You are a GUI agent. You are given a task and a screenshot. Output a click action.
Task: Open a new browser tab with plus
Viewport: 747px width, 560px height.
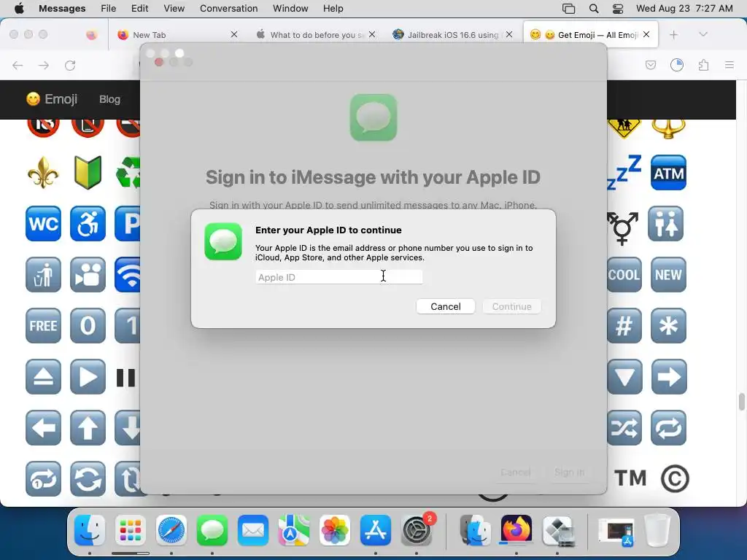click(673, 35)
